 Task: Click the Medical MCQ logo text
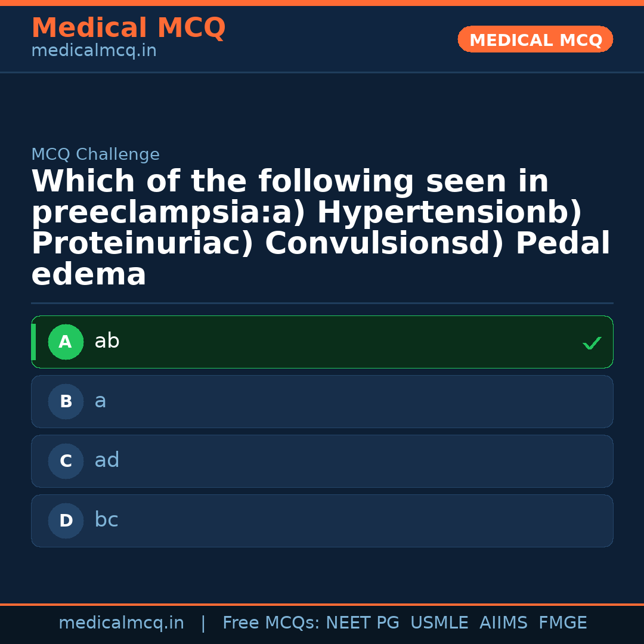tap(128, 28)
